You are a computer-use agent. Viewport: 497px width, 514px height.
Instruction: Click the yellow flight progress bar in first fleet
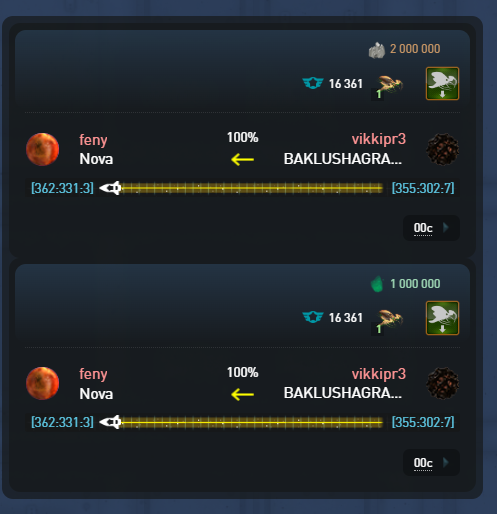[x=252, y=188]
